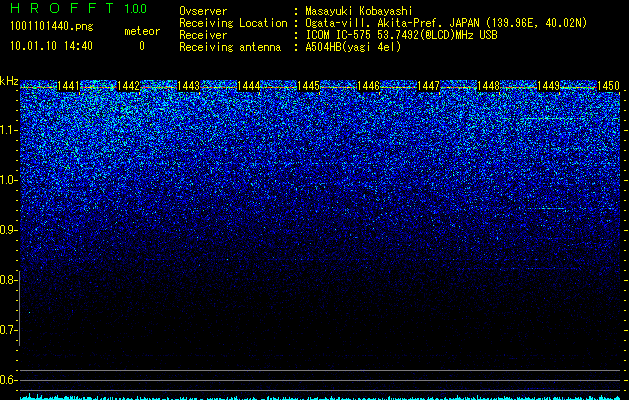Click the 0.7 kHz axis label

[7, 330]
